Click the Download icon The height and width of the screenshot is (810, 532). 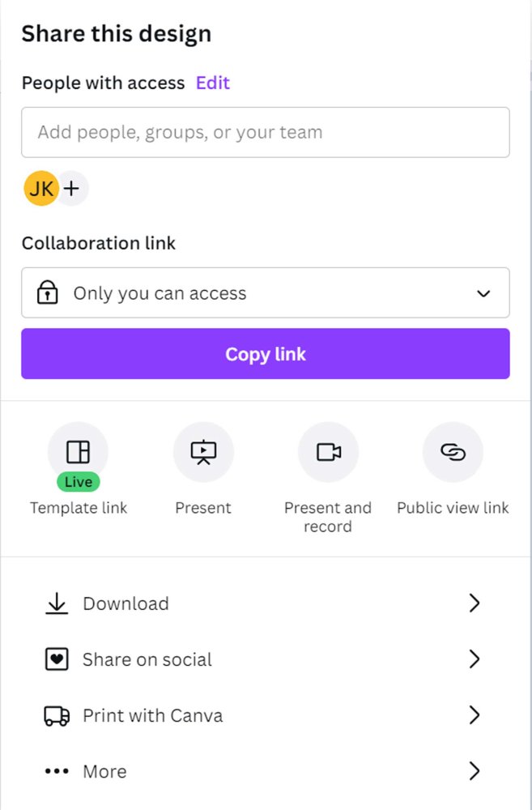click(55, 603)
